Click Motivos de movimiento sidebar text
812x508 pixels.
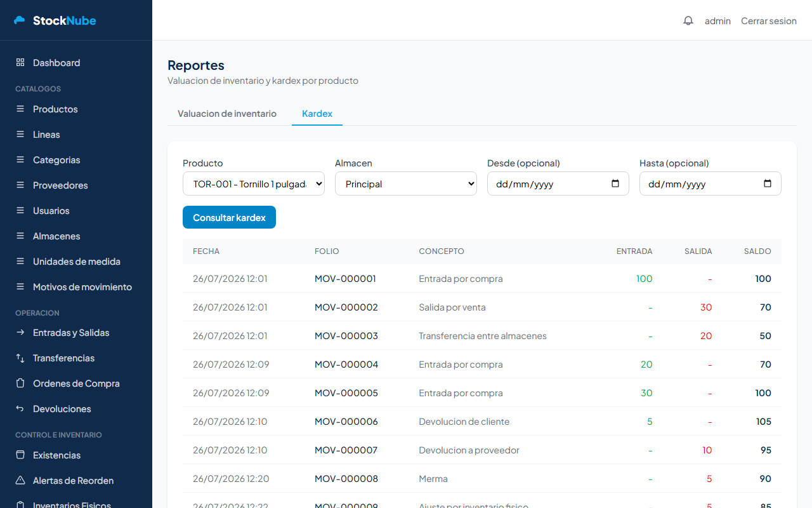pos(82,287)
